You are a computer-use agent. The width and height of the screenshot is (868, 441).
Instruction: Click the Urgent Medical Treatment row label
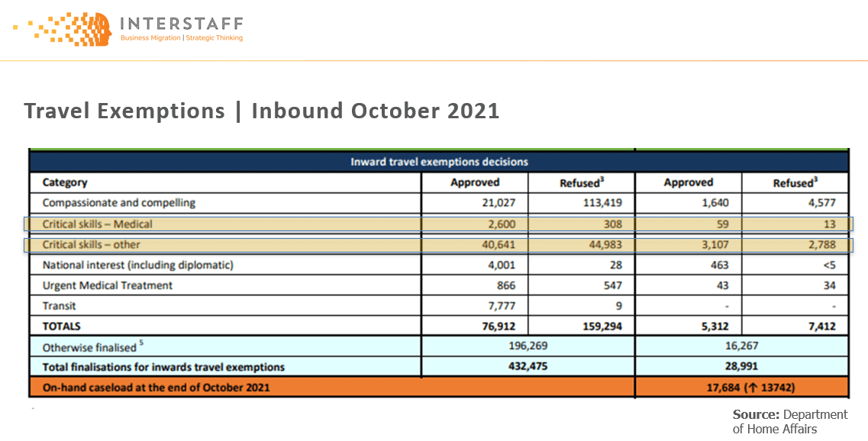[x=108, y=285]
